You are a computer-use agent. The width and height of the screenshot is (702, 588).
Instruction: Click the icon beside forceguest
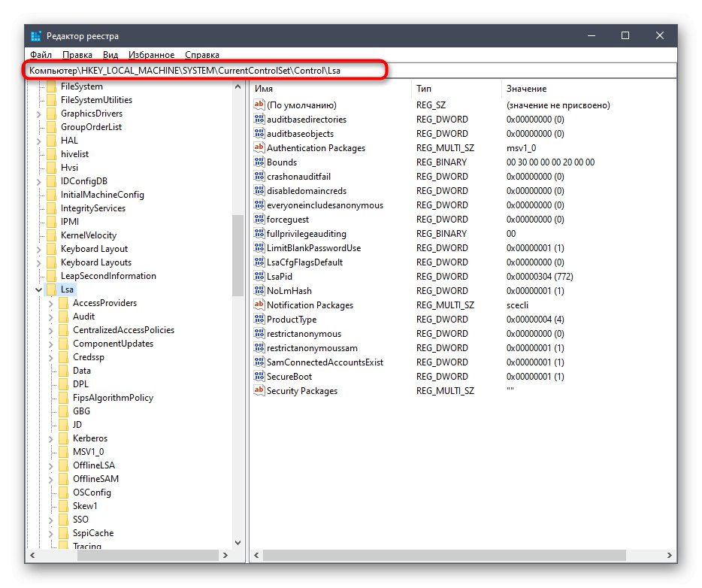pyautogui.click(x=259, y=219)
